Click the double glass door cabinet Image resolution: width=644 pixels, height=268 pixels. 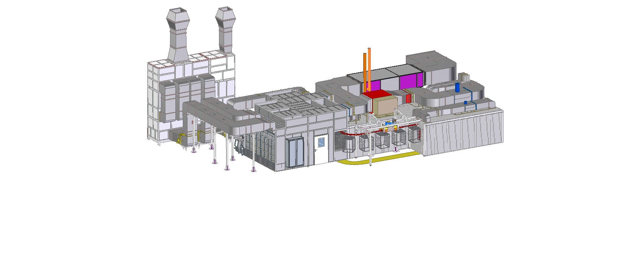click(x=295, y=152)
